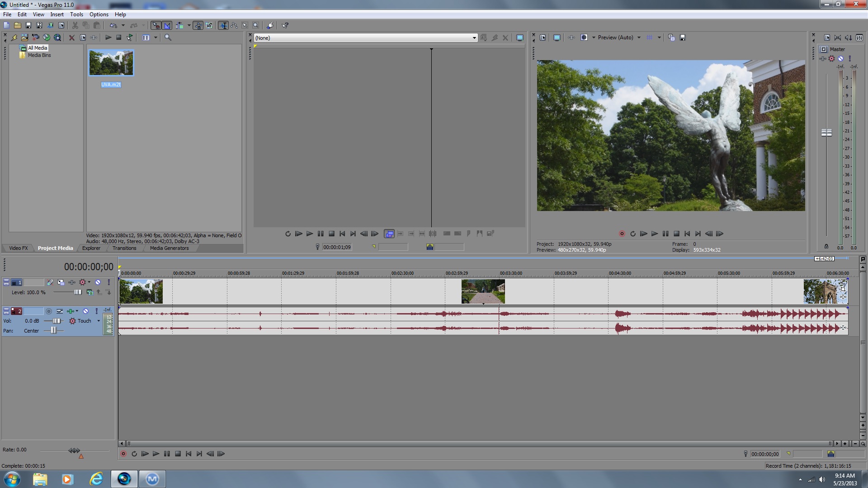Switch to the Video FX tab
The height and width of the screenshot is (488, 868).
point(19,248)
